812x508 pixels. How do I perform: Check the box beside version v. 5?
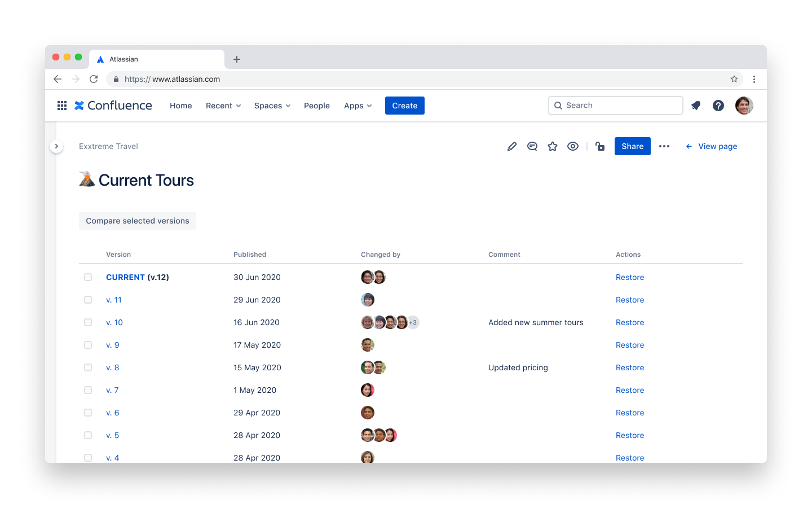[88, 435]
